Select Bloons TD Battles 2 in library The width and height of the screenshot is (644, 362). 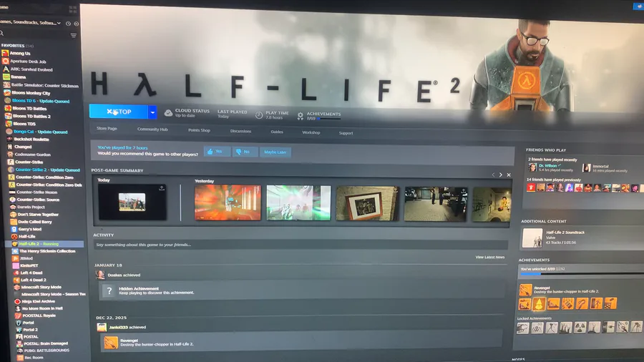(x=31, y=116)
